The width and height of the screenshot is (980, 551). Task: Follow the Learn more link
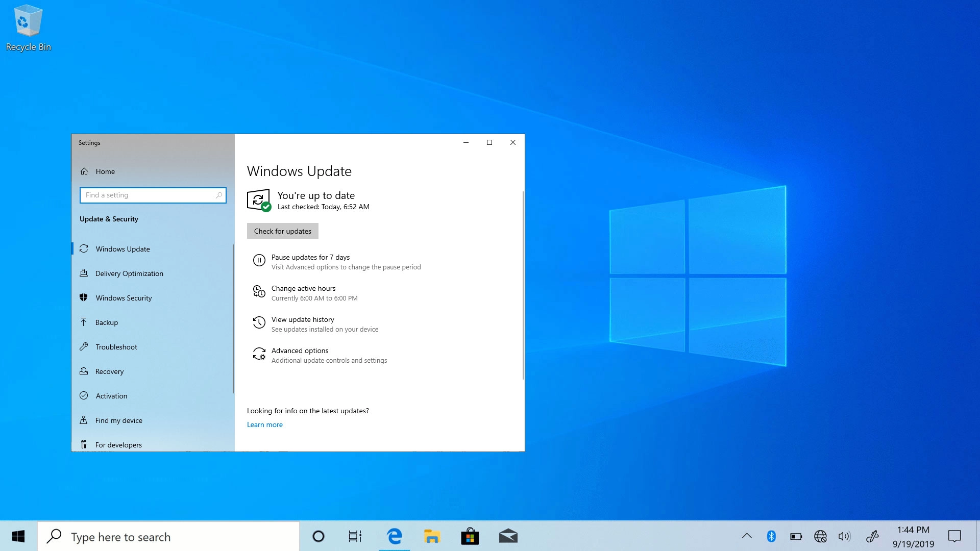pos(264,424)
